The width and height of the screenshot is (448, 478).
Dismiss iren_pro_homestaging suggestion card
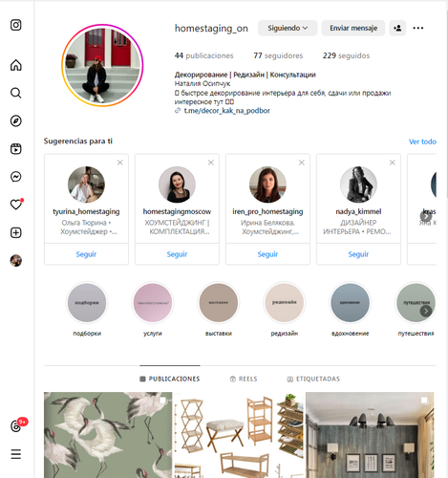302,163
